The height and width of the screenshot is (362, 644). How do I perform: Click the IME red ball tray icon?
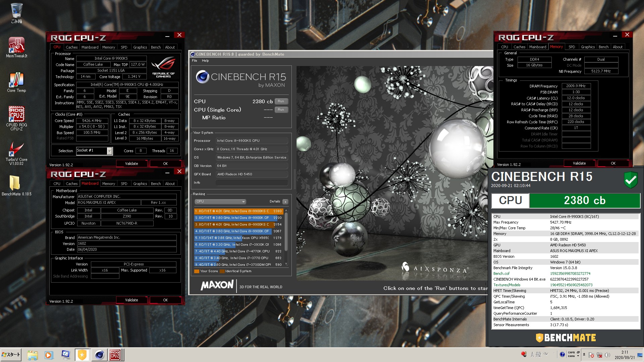click(x=524, y=354)
